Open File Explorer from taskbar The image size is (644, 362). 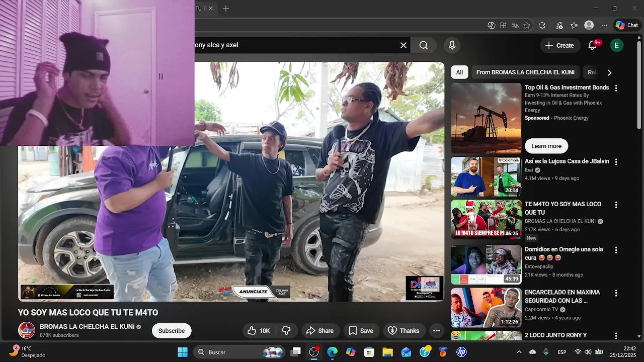click(x=387, y=352)
